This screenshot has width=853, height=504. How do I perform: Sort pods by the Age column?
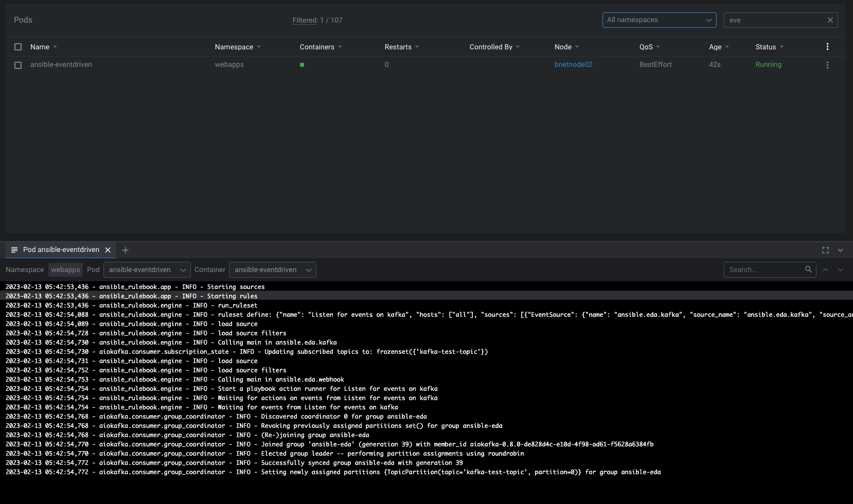point(718,46)
